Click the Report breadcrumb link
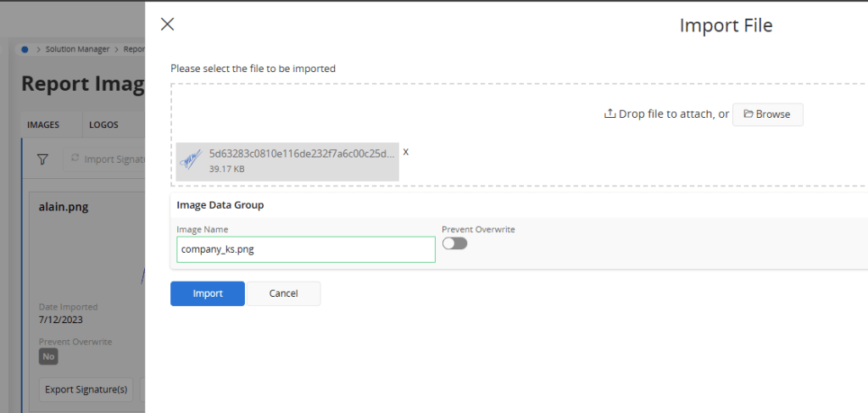The height and width of the screenshot is (413, 868). coord(134,49)
